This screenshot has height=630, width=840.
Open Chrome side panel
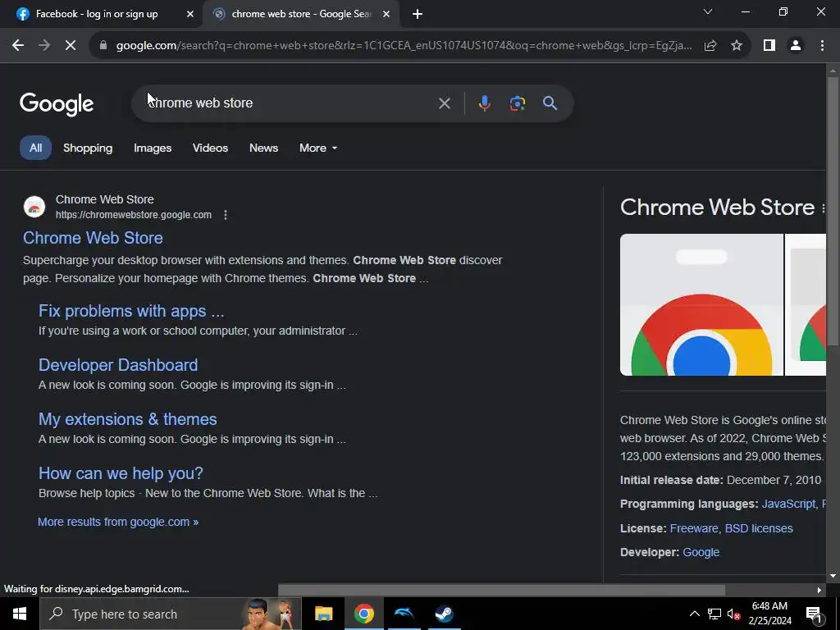tap(769, 46)
